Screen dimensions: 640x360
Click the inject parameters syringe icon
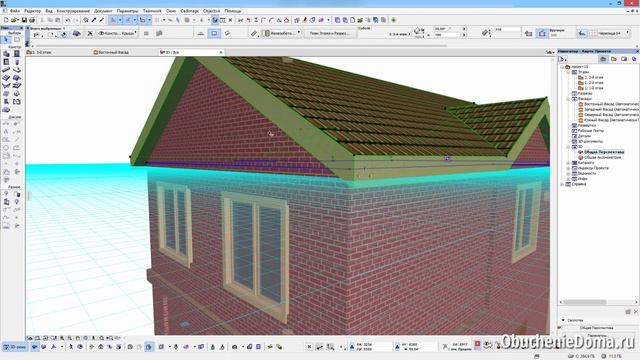(102, 20)
